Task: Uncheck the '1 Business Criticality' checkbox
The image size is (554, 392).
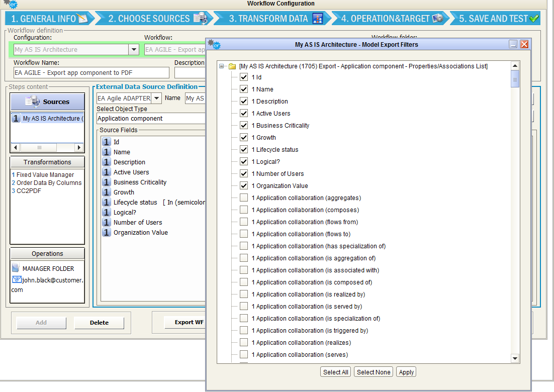Action: [244, 125]
